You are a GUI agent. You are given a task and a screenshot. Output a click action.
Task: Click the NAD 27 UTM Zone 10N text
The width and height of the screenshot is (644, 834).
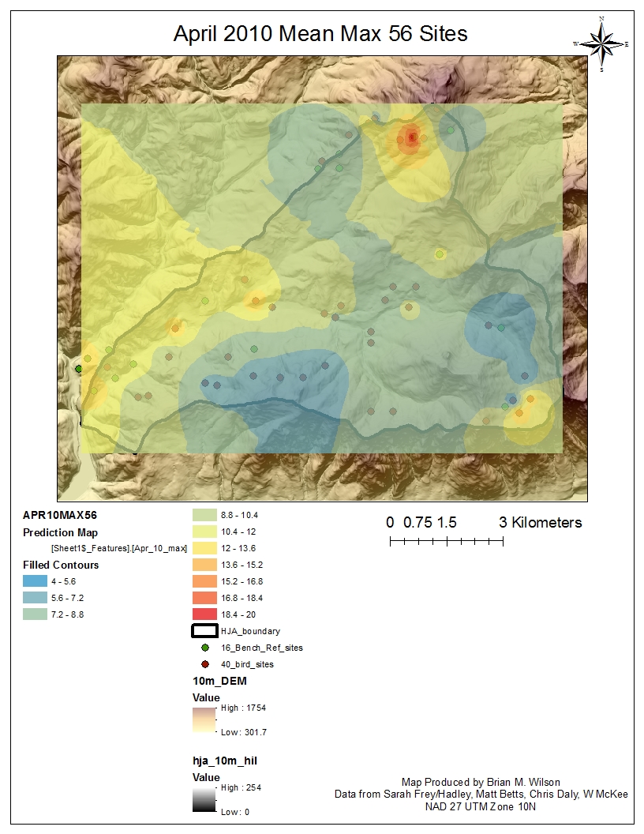click(x=481, y=806)
